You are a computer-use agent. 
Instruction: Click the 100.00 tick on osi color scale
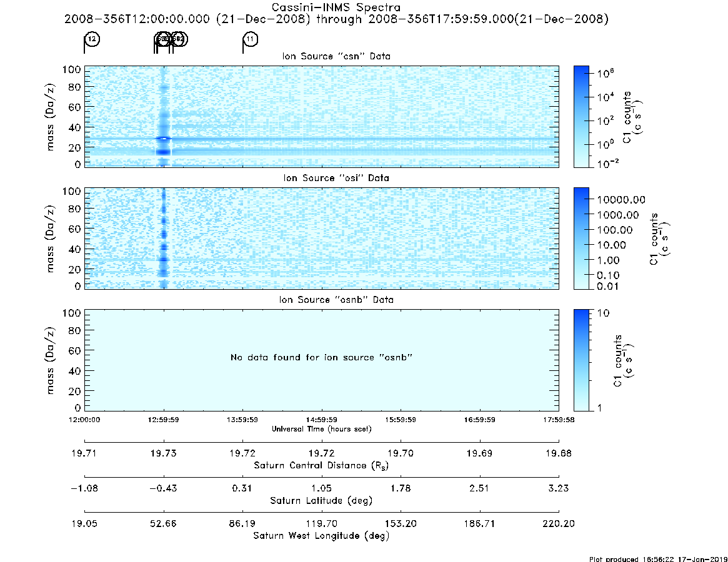(615, 230)
